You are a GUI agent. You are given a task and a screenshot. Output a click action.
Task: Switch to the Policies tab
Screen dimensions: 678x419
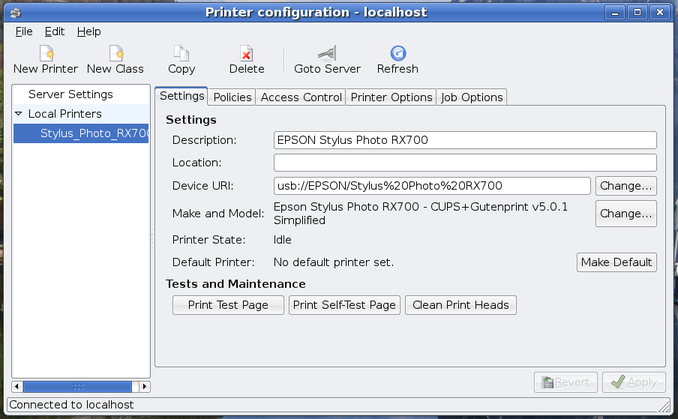[232, 97]
